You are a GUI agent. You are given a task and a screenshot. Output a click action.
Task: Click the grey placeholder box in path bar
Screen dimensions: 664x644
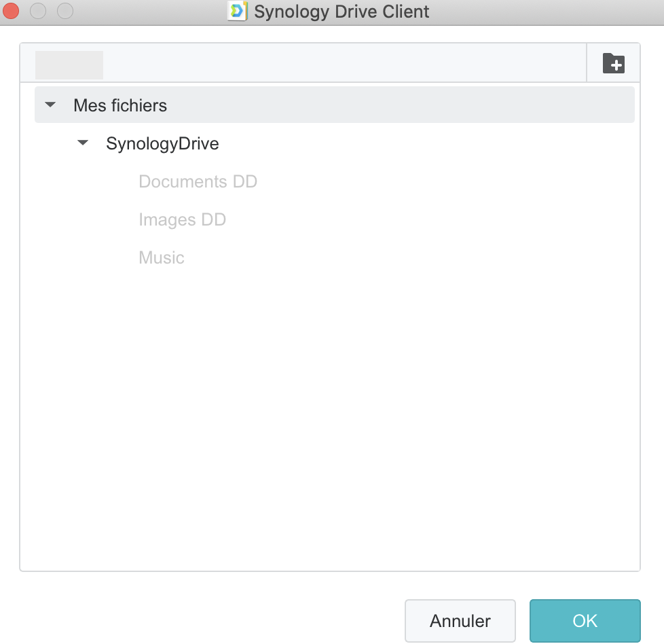[x=69, y=65]
